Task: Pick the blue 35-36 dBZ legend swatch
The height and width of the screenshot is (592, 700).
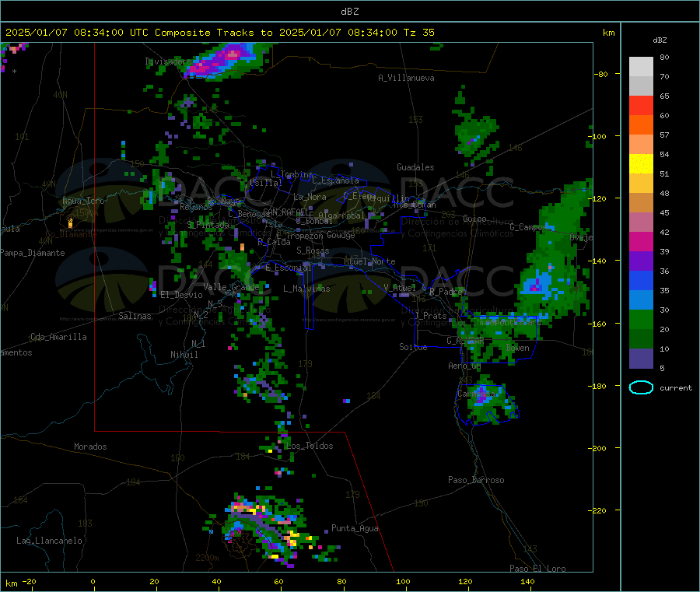Action: (641, 280)
